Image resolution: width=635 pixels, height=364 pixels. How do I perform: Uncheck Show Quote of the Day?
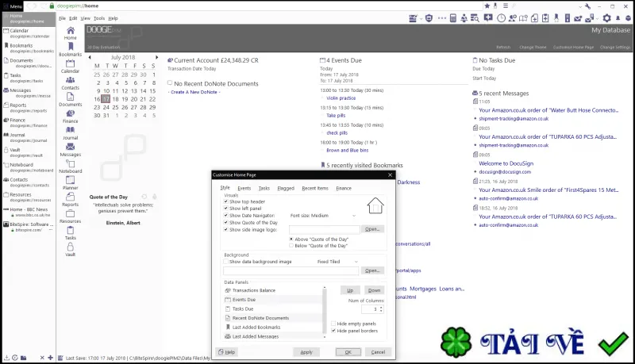coord(226,222)
